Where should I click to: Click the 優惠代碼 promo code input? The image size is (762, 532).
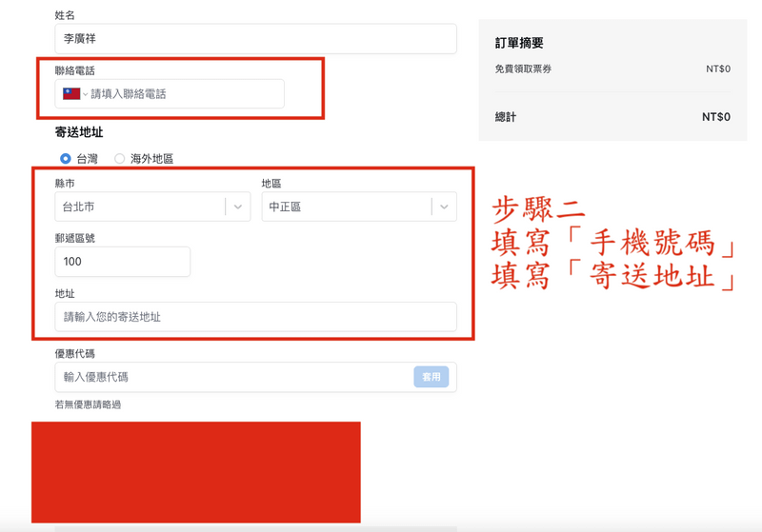(x=233, y=377)
